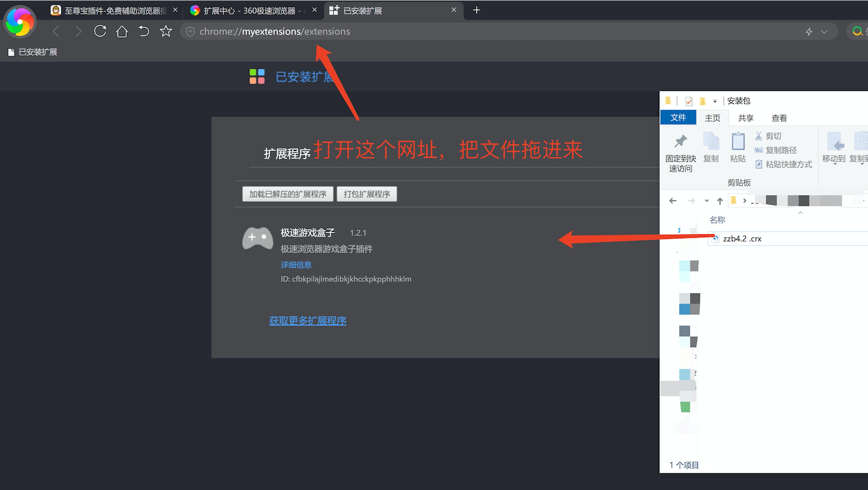The height and width of the screenshot is (490, 868).
Task: Open 详细信息 link for 极速游戏盒子
Action: click(296, 265)
